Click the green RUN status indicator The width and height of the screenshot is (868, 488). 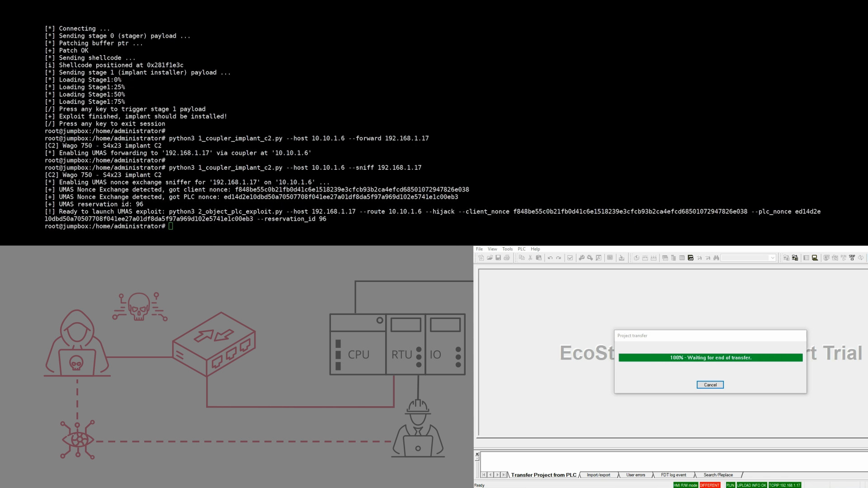pyautogui.click(x=730, y=485)
